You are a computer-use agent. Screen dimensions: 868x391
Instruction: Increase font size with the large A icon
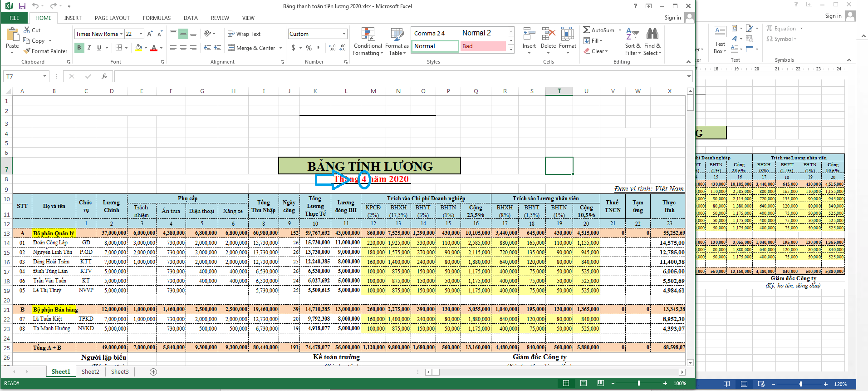click(x=150, y=34)
